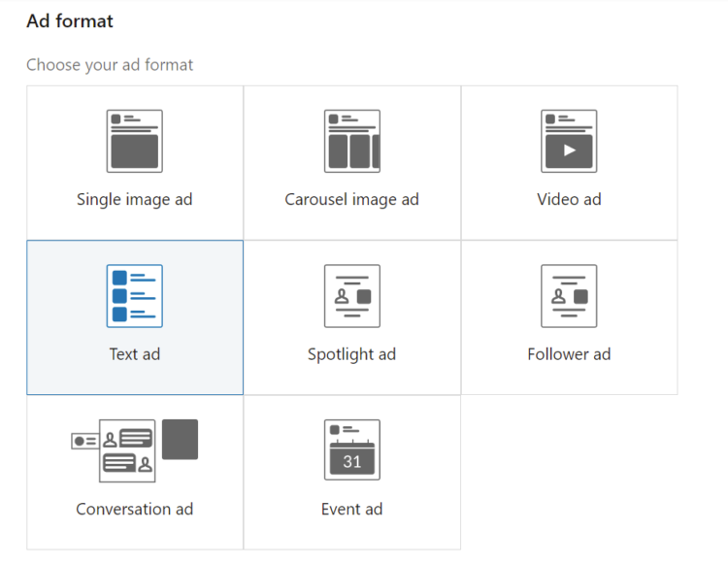This screenshot has height=564, width=728.
Task: Choose the "Carousel image ad" label
Action: coord(351,199)
